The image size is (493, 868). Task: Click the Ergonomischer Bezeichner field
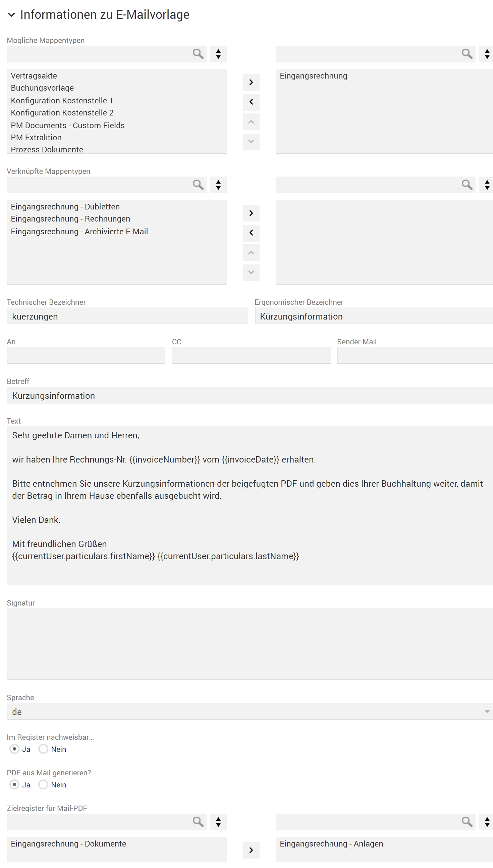374,316
